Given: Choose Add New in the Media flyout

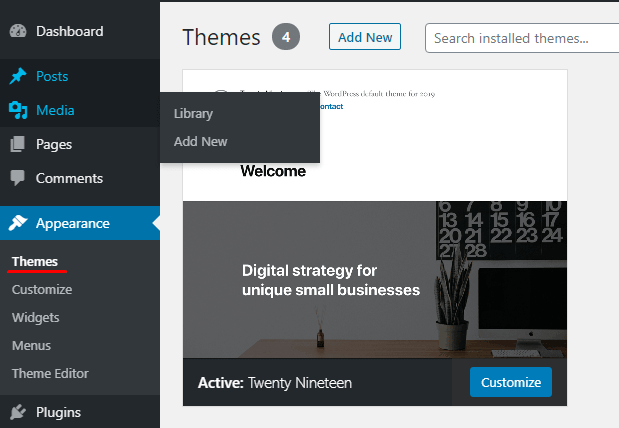Looking at the screenshot, I should [x=201, y=141].
